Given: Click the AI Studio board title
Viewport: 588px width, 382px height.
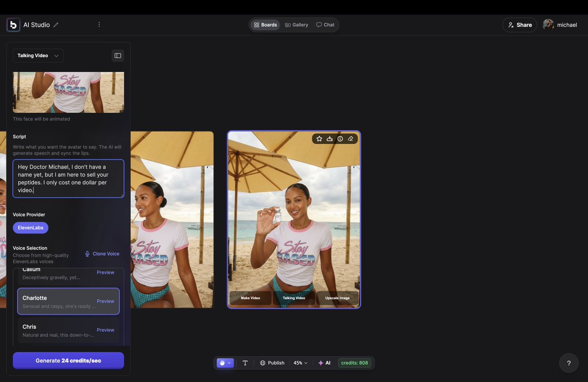Looking at the screenshot, I should point(37,25).
